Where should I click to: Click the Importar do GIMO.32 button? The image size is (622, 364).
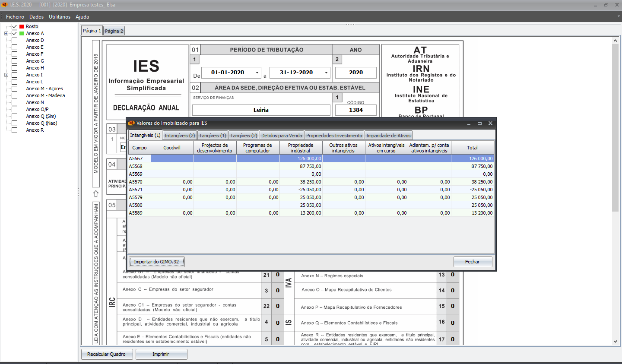coord(156,262)
